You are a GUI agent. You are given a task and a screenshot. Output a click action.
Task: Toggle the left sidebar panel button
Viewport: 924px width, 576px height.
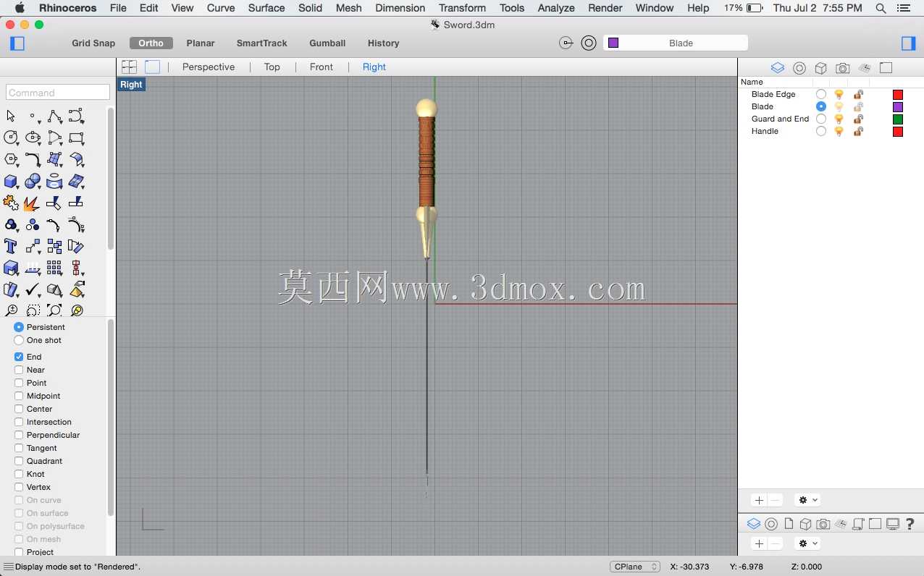click(17, 43)
